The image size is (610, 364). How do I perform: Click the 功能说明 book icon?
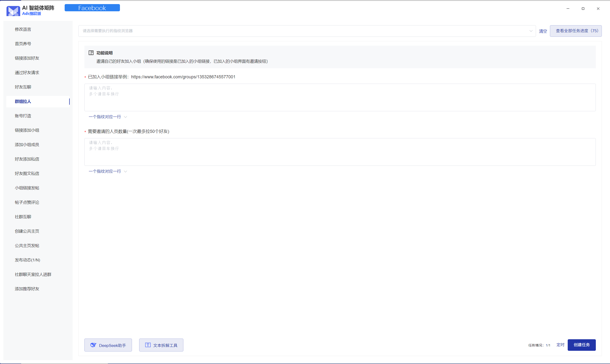[x=91, y=53]
